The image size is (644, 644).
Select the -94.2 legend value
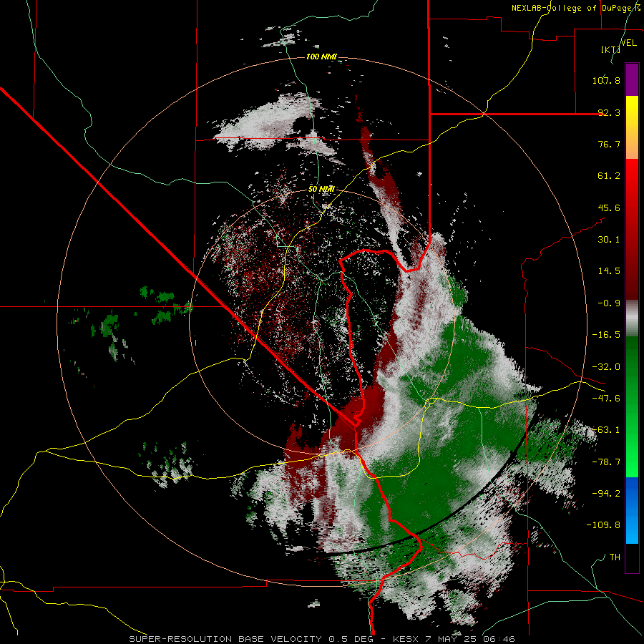point(606,494)
